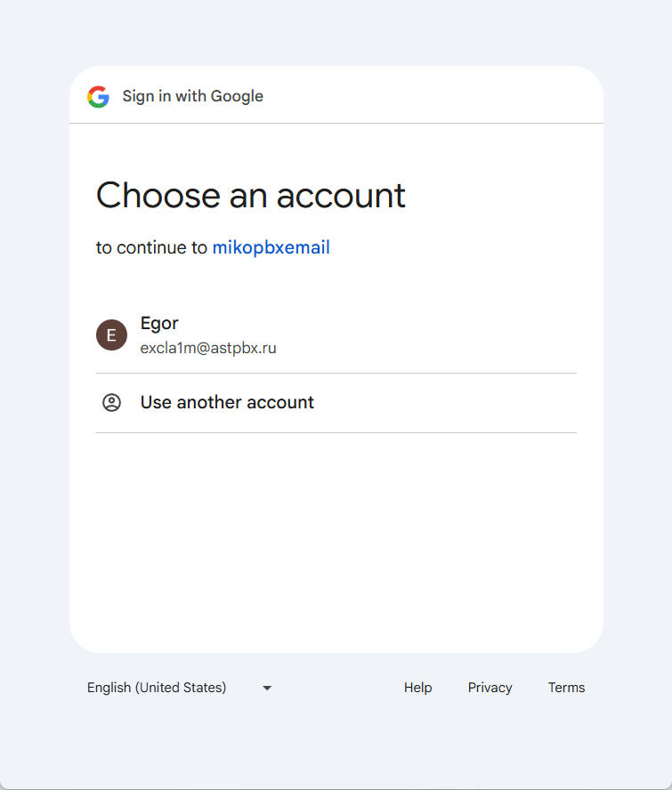The width and height of the screenshot is (672, 790).
Task: Click Egor's round "E" avatar
Action: pyautogui.click(x=111, y=335)
